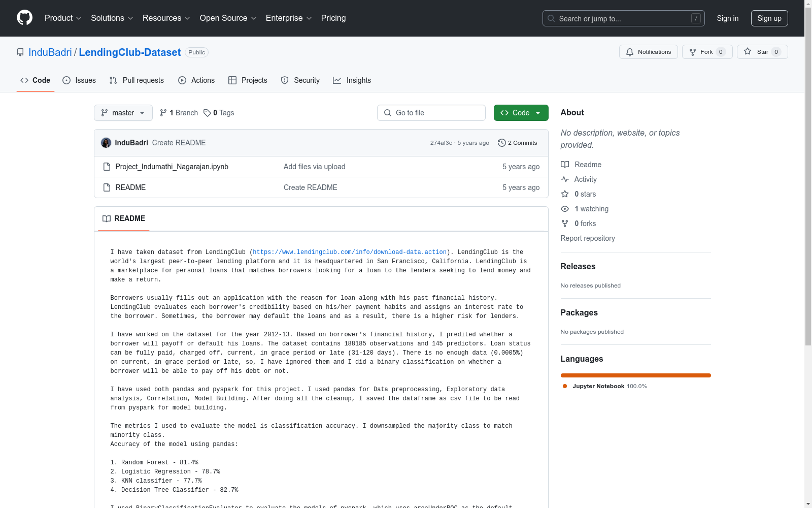Open Create README commit in README row
Image resolution: width=812 pixels, height=508 pixels.
click(310, 187)
